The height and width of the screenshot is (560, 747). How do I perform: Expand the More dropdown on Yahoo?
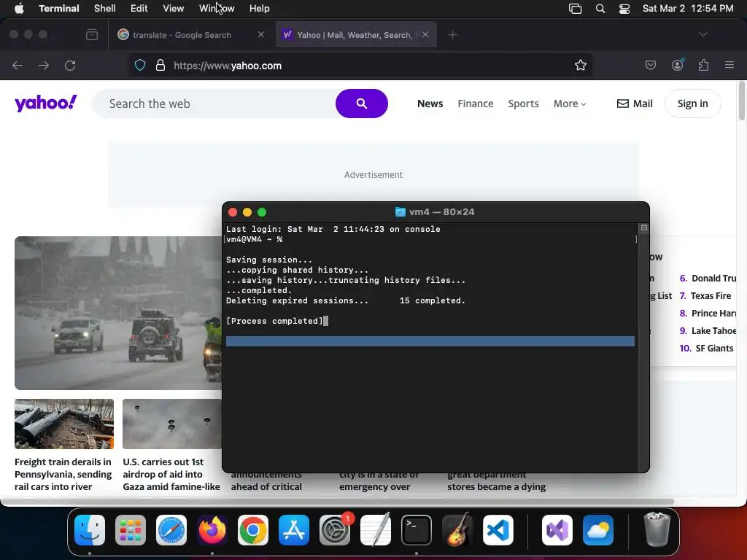(x=570, y=104)
